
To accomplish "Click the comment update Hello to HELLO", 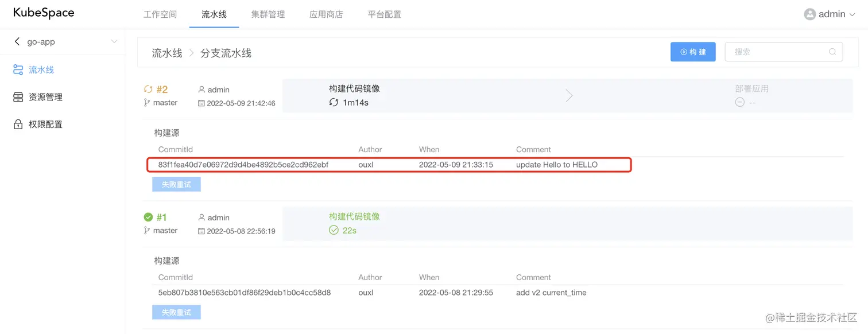I will point(557,165).
